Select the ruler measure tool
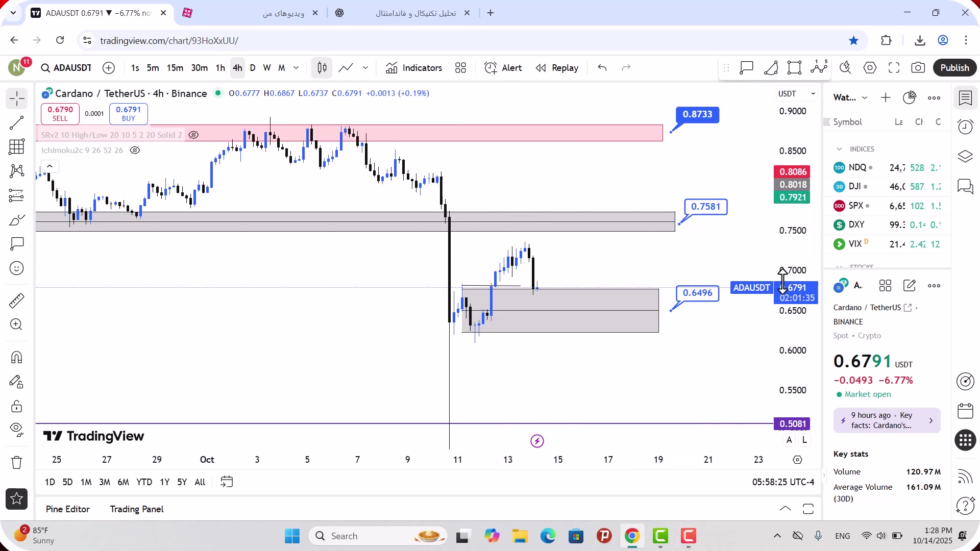980x551 pixels. click(17, 300)
